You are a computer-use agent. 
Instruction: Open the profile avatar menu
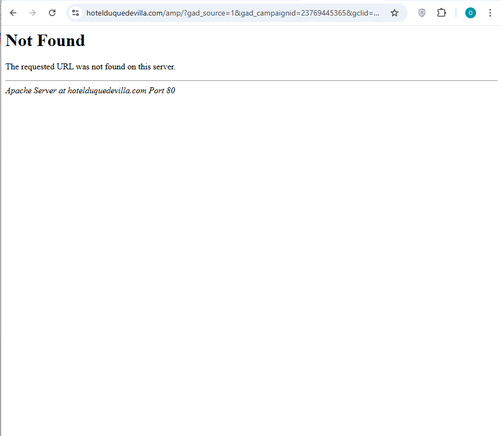point(470,13)
